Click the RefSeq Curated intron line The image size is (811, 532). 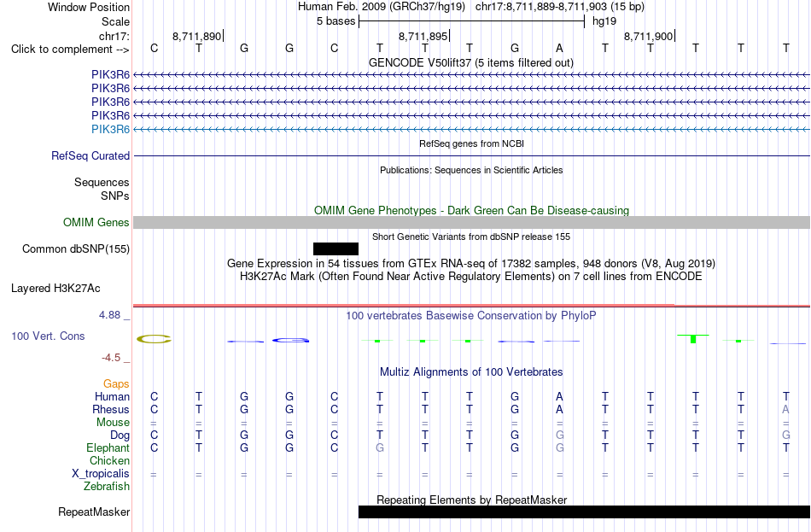coord(471,155)
